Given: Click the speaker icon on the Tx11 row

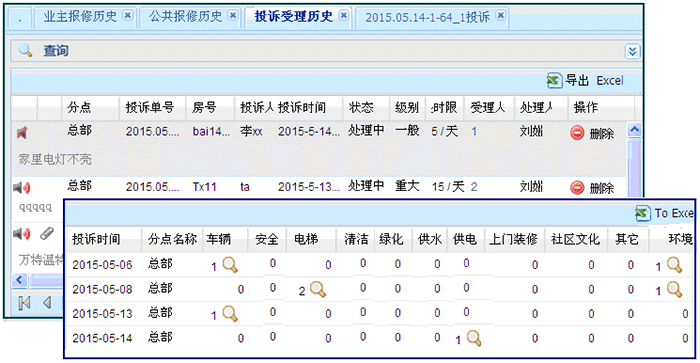Looking at the screenshot, I should 22,188.
